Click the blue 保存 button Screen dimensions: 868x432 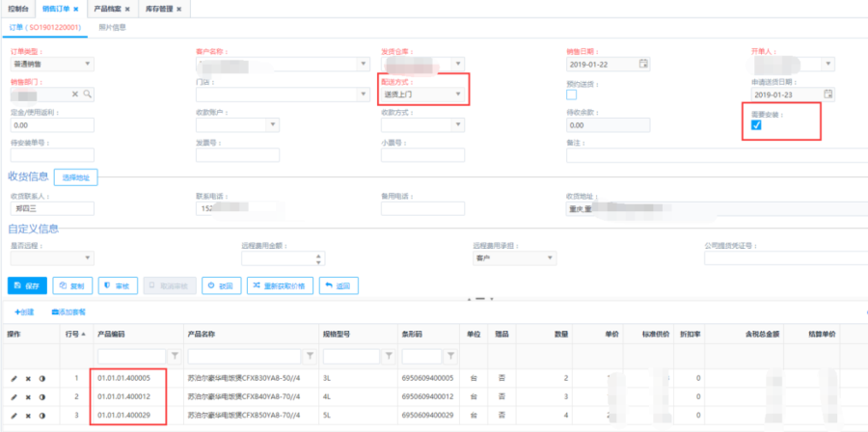(26, 285)
